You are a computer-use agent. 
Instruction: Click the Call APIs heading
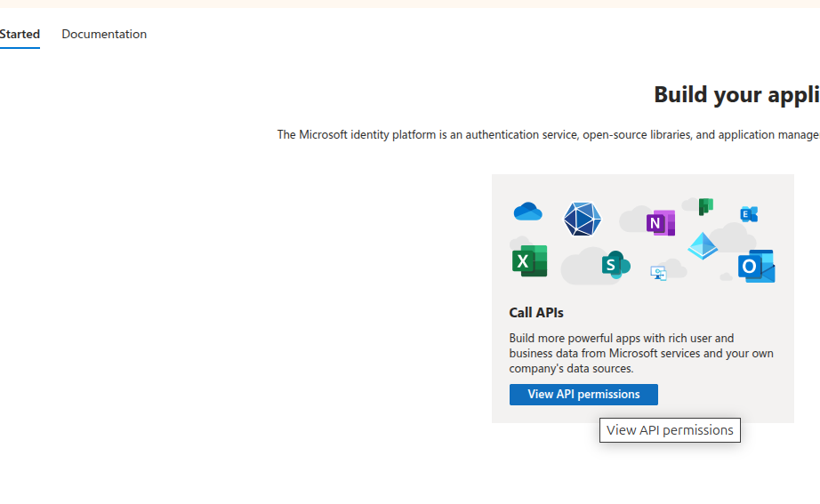[536, 313]
